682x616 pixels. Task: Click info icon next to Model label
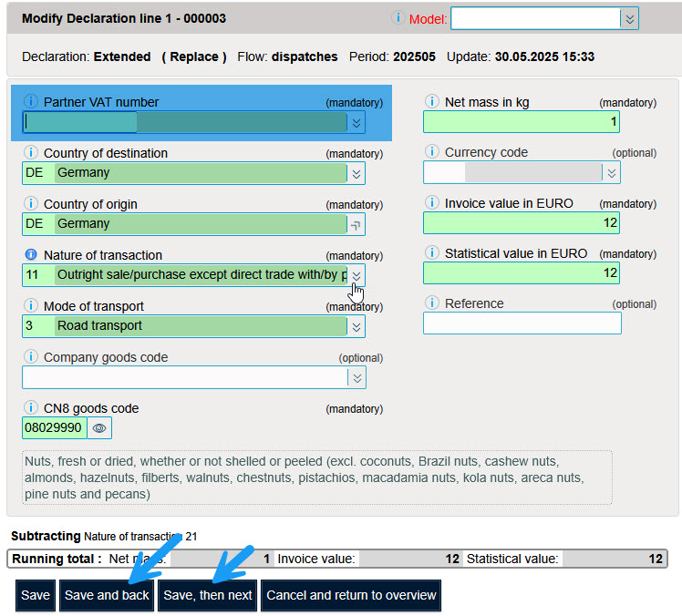398,17
